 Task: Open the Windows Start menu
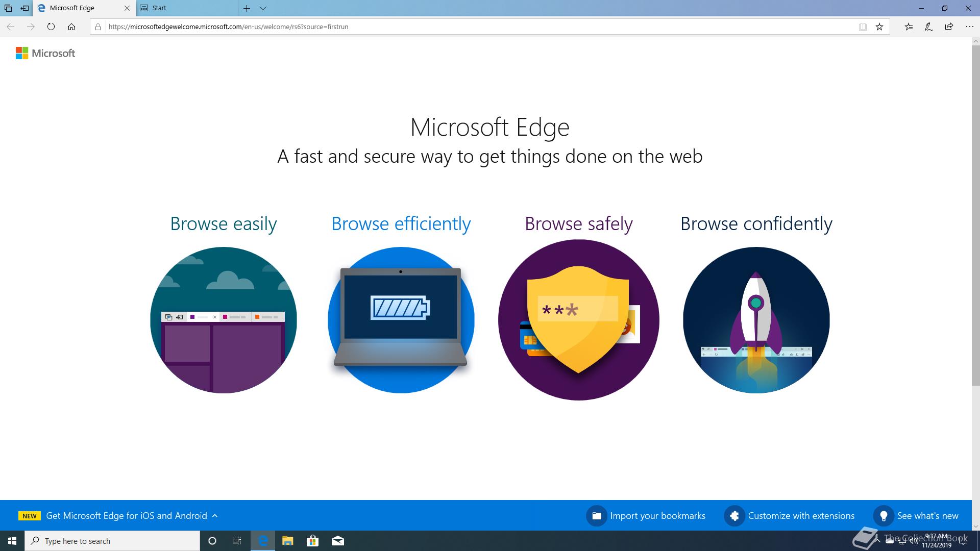(x=12, y=541)
